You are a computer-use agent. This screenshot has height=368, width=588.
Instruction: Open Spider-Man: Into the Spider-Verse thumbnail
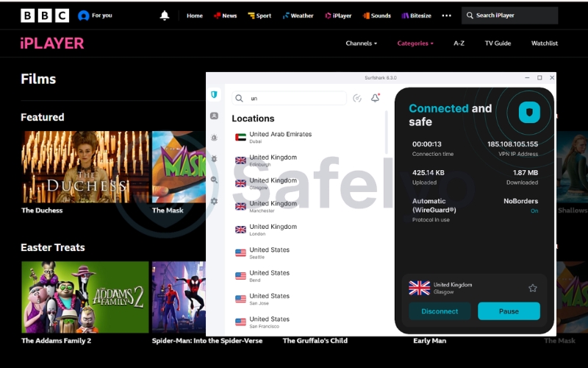(x=179, y=297)
